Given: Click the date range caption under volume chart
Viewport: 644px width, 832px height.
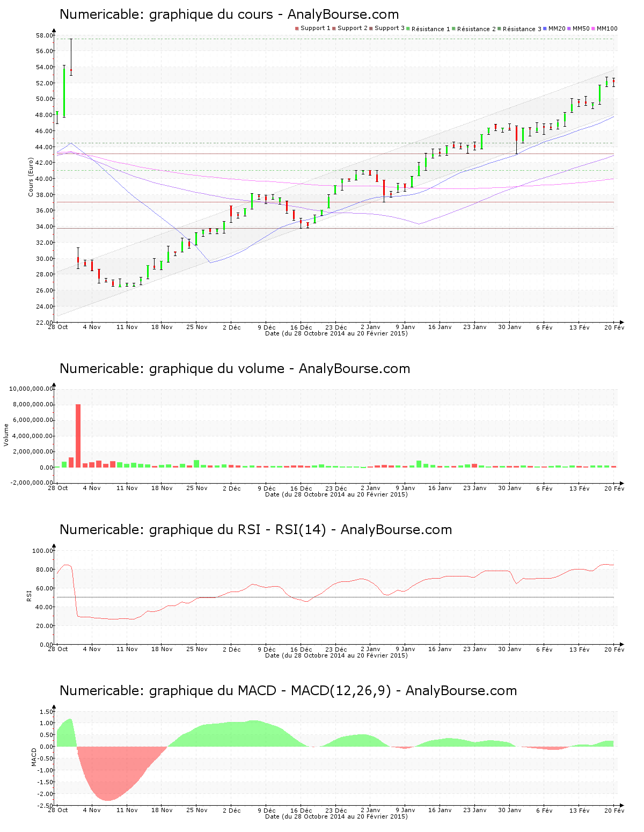Looking at the screenshot, I should pos(336,494).
